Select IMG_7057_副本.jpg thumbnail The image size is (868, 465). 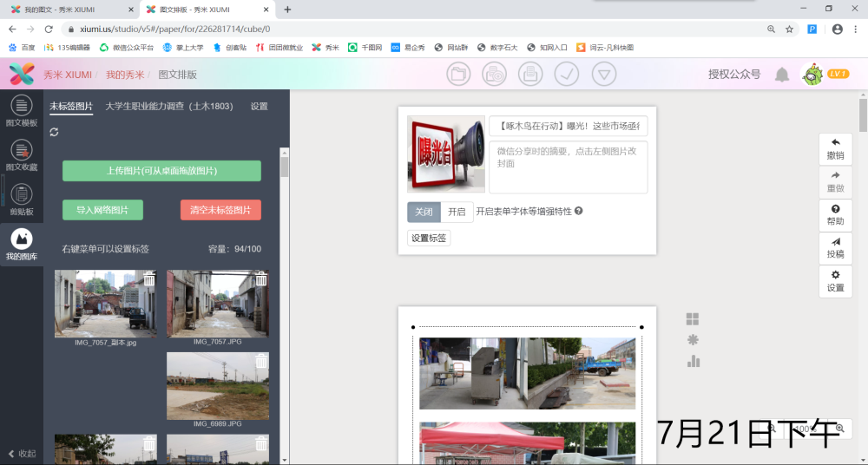click(106, 304)
